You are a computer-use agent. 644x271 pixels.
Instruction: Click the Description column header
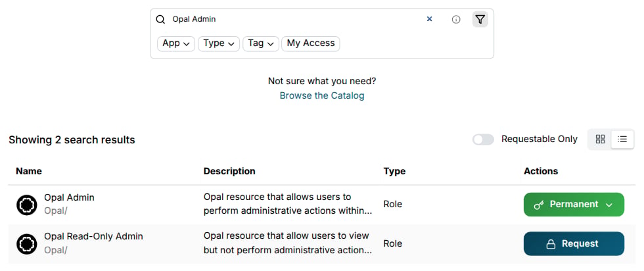coord(229,171)
